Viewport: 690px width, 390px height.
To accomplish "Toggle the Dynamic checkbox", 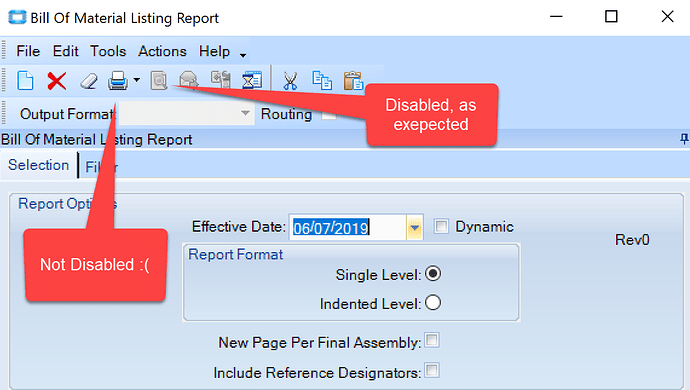I will [x=441, y=226].
